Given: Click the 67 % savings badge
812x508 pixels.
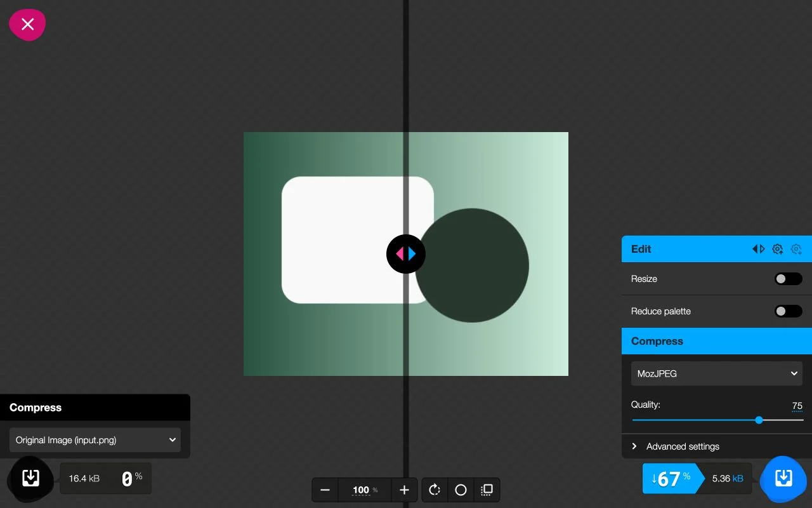Looking at the screenshot, I should tap(672, 478).
